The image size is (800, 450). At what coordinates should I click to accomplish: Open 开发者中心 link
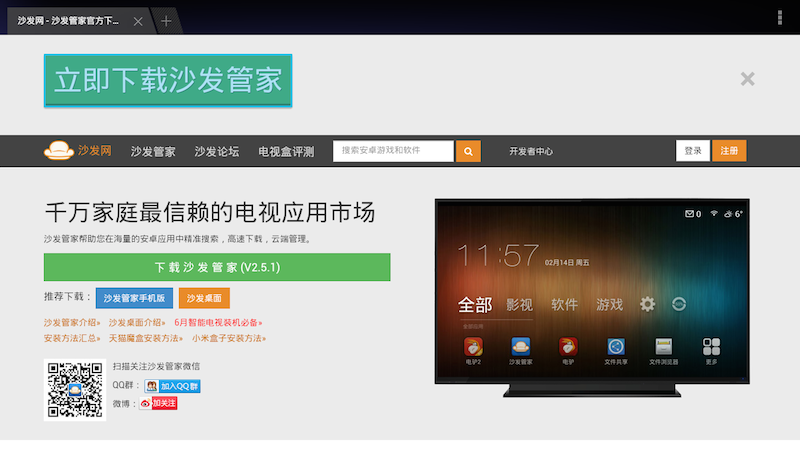pyautogui.click(x=531, y=152)
